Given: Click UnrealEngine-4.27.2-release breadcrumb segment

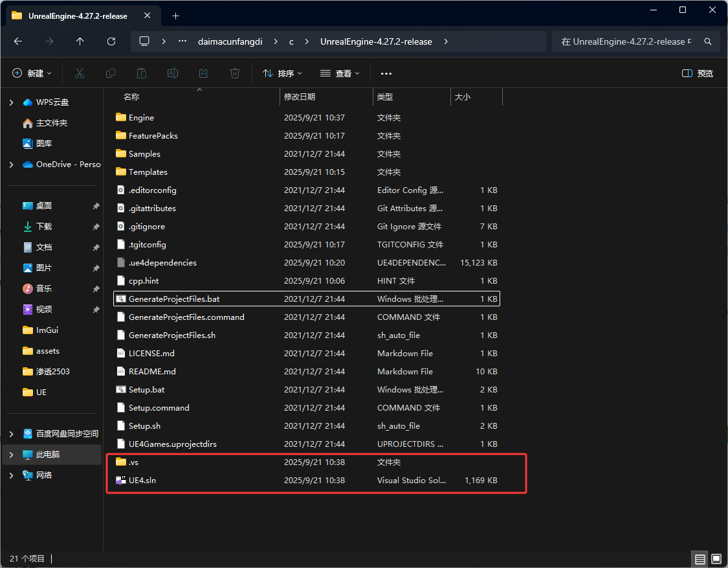Looking at the screenshot, I should pos(376,41).
